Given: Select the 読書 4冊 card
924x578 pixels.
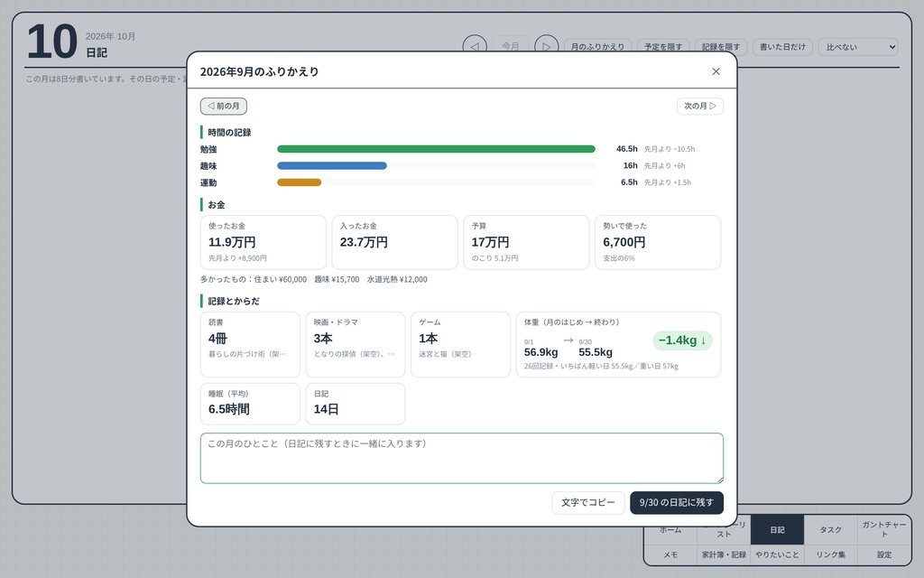Looking at the screenshot, I should 250,344.
